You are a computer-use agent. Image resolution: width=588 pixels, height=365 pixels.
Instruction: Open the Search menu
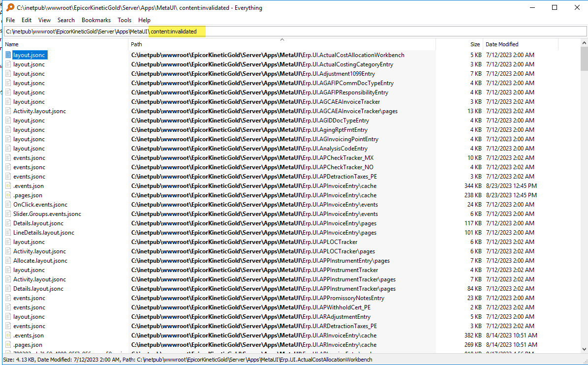66,20
